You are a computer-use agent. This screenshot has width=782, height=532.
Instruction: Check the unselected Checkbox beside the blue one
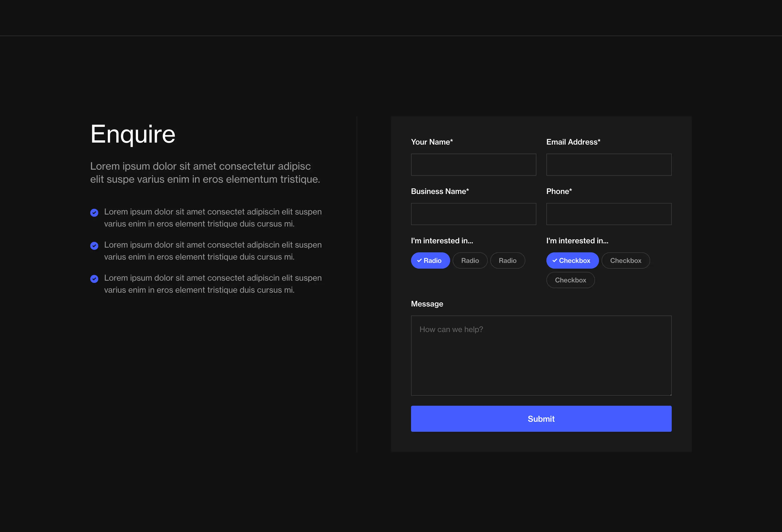point(626,260)
